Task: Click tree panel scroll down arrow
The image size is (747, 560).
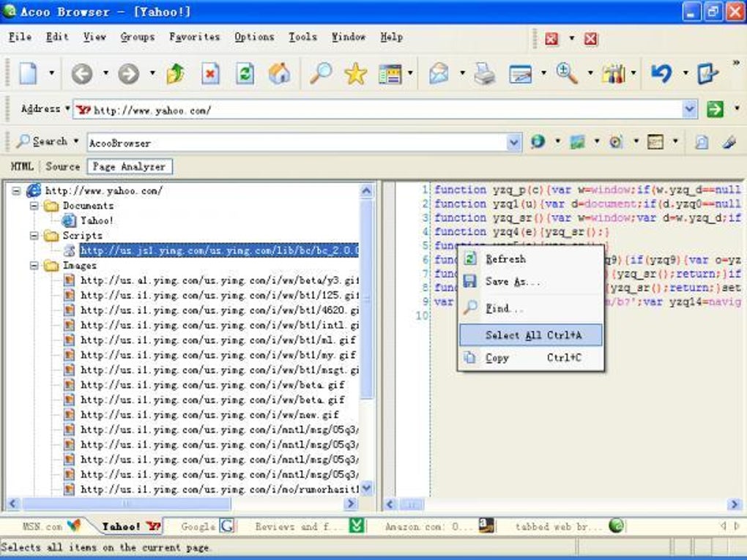Action: [366, 488]
